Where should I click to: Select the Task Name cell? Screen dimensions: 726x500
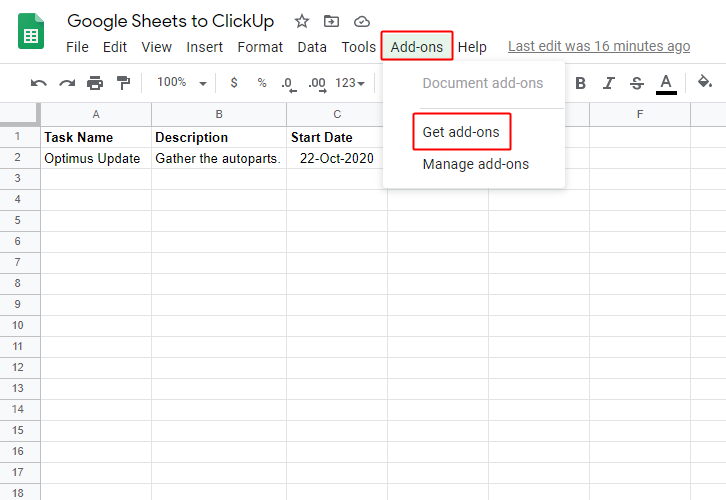96,137
